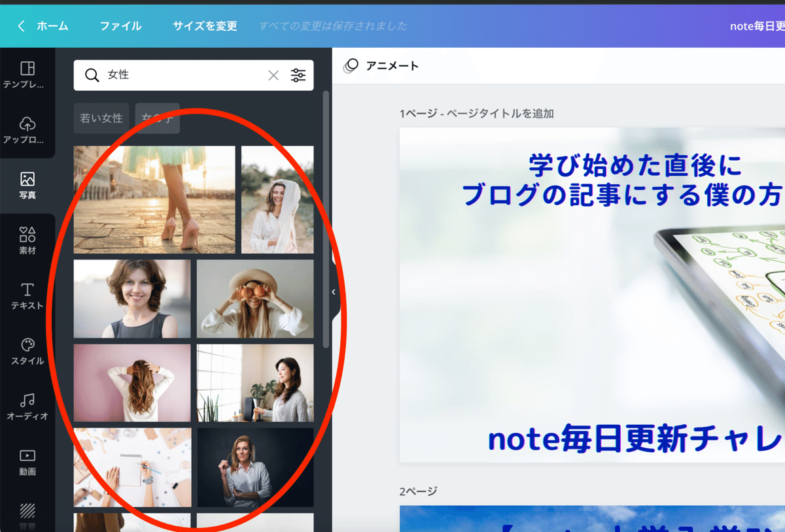The image size is (785, 532).
Task: Select text note毎日更新チャレ on canvas
Action: (x=637, y=440)
